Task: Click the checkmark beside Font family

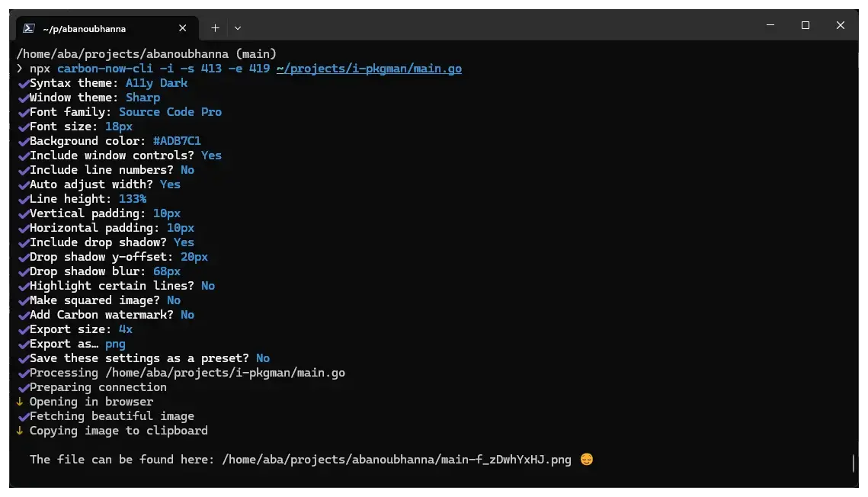Action: click(x=24, y=112)
